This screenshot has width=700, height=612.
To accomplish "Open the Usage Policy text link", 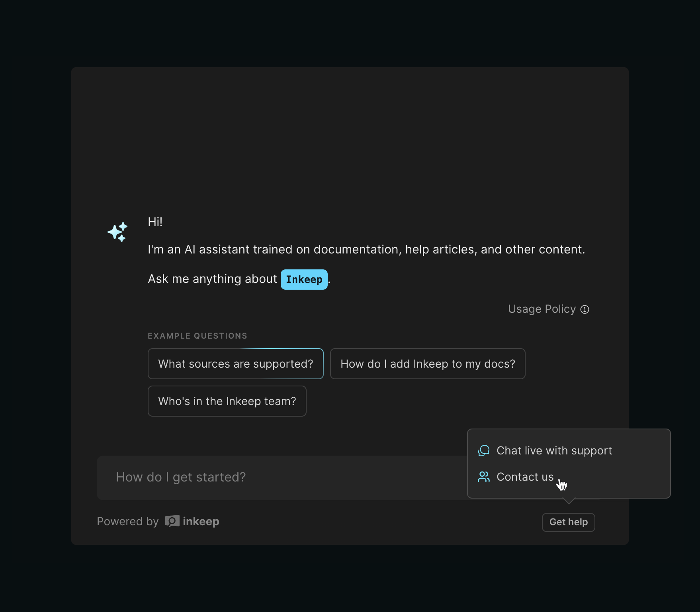I will point(542,309).
